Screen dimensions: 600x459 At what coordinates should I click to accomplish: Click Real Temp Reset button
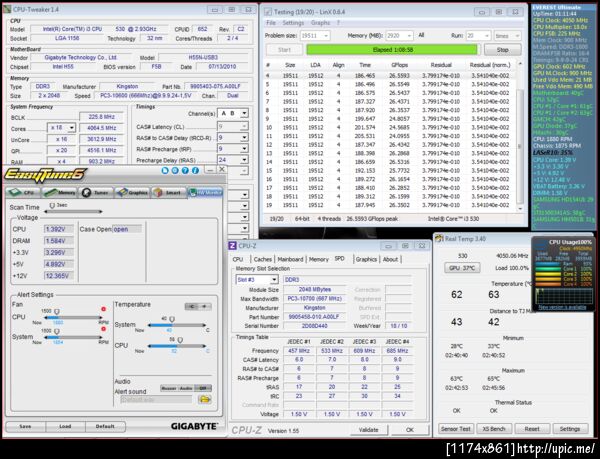[x=532, y=429]
